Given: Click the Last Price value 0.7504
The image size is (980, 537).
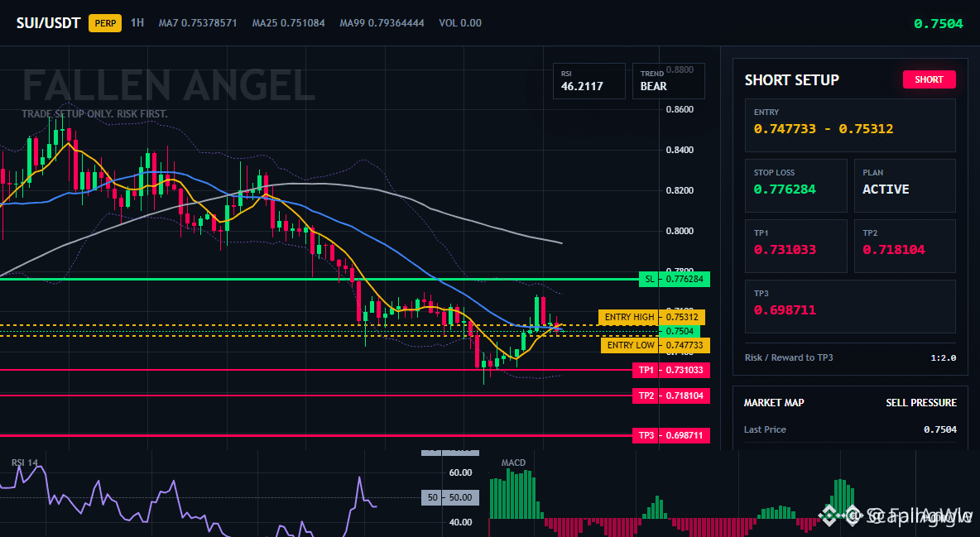Looking at the screenshot, I should (940, 429).
